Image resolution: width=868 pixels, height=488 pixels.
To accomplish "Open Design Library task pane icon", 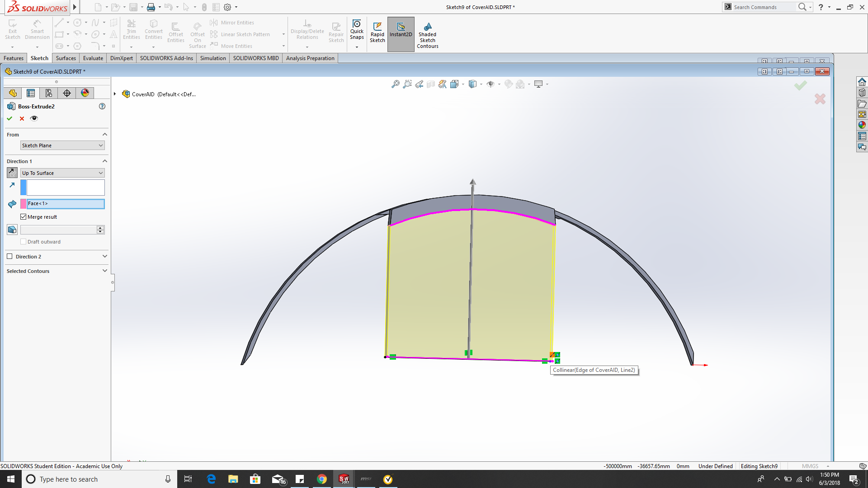I will 862,93.
